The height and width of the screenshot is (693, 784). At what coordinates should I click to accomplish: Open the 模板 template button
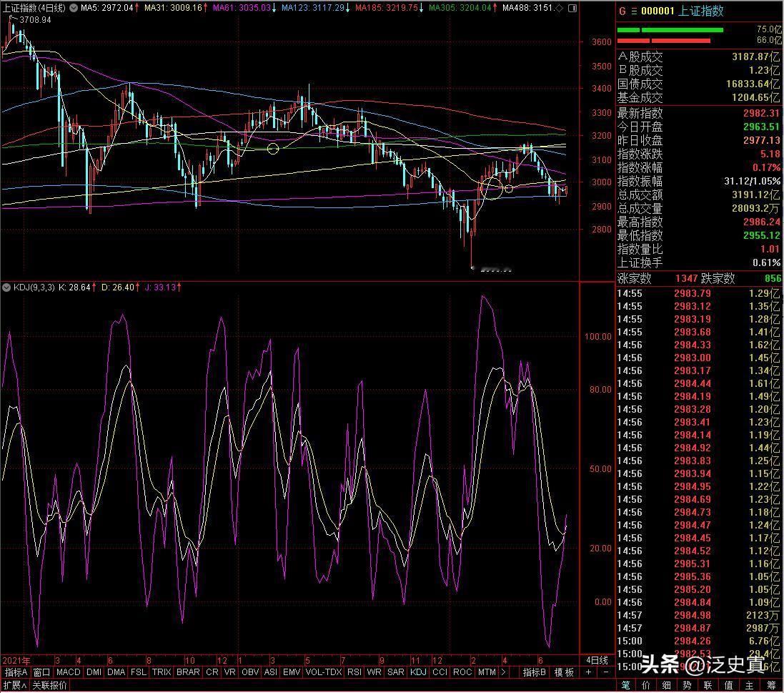[x=564, y=672]
